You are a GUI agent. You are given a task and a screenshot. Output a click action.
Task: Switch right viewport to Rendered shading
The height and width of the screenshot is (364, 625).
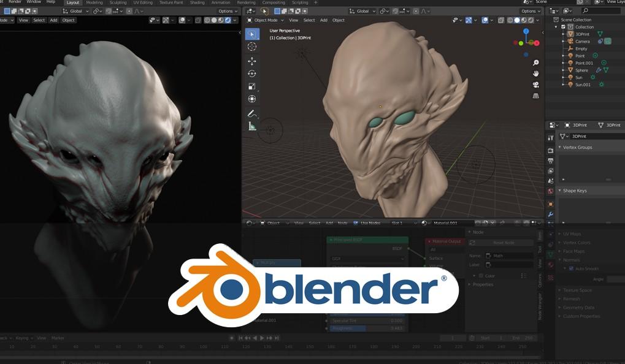click(531, 20)
